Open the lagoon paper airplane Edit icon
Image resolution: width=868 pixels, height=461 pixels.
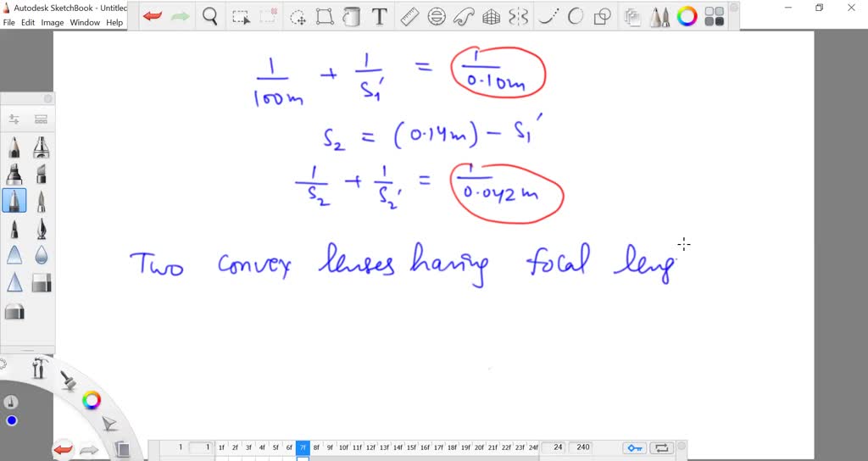coord(110,424)
